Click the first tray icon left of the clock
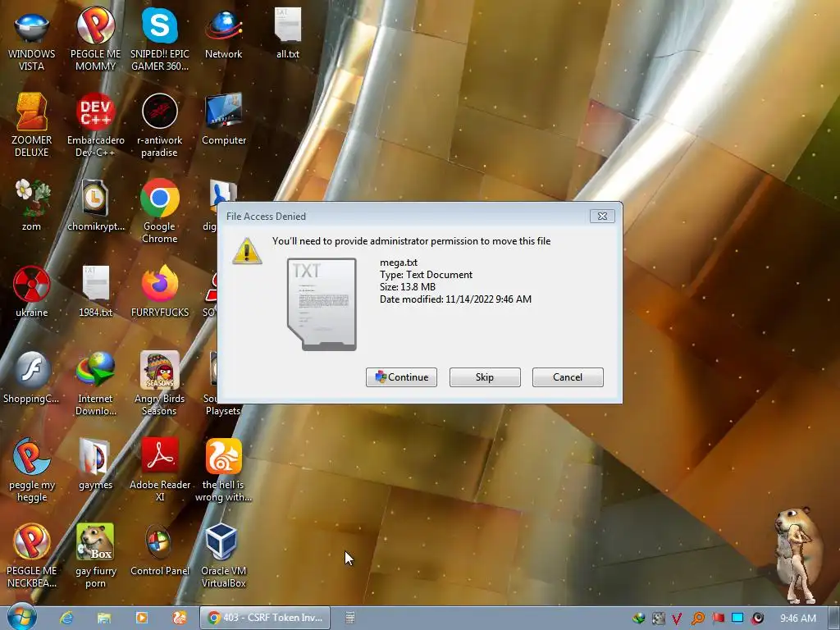The width and height of the screenshot is (840, 630). [757, 619]
